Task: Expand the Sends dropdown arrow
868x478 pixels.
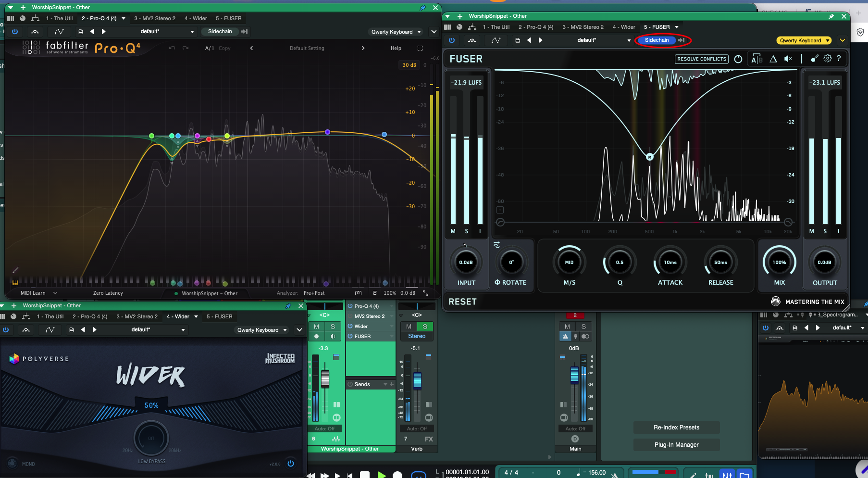Action: 385,384
